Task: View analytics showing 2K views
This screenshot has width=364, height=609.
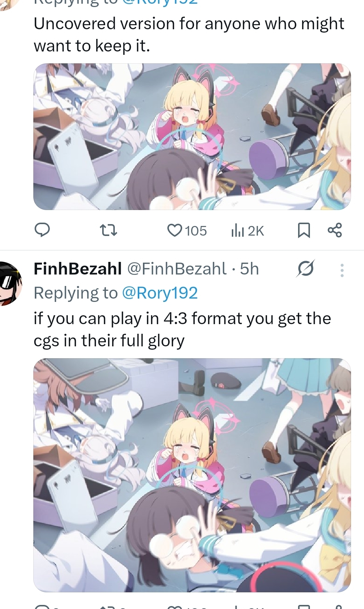Action: (x=237, y=230)
